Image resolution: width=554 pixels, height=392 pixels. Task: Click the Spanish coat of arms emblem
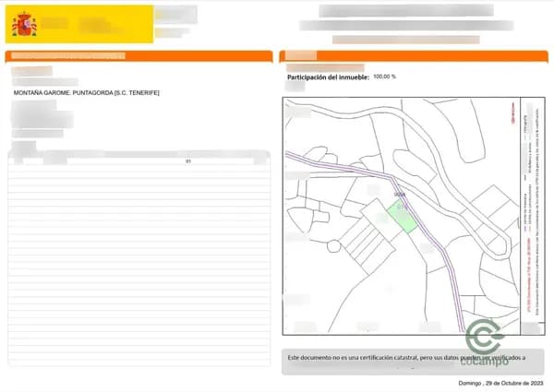click(x=24, y=24)
